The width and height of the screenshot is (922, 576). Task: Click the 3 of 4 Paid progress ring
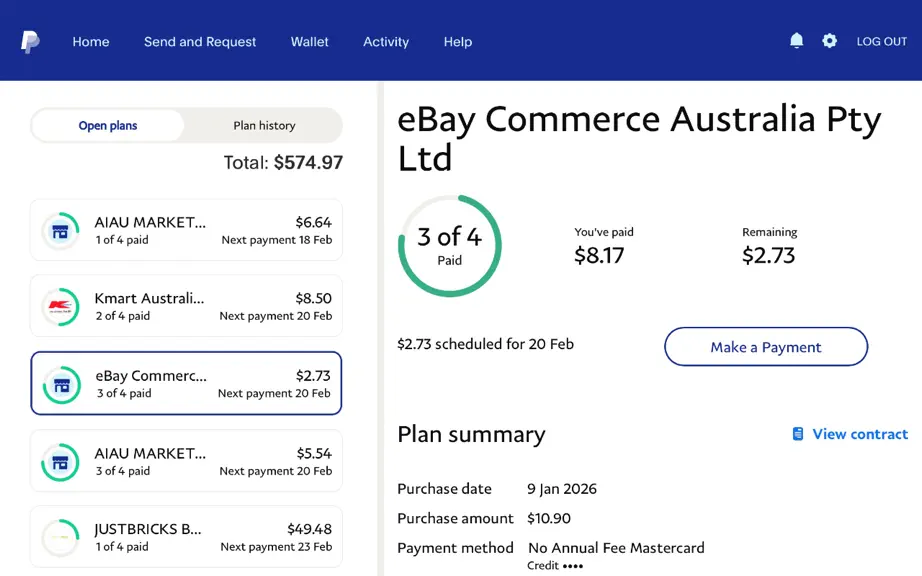click(450, 246)
